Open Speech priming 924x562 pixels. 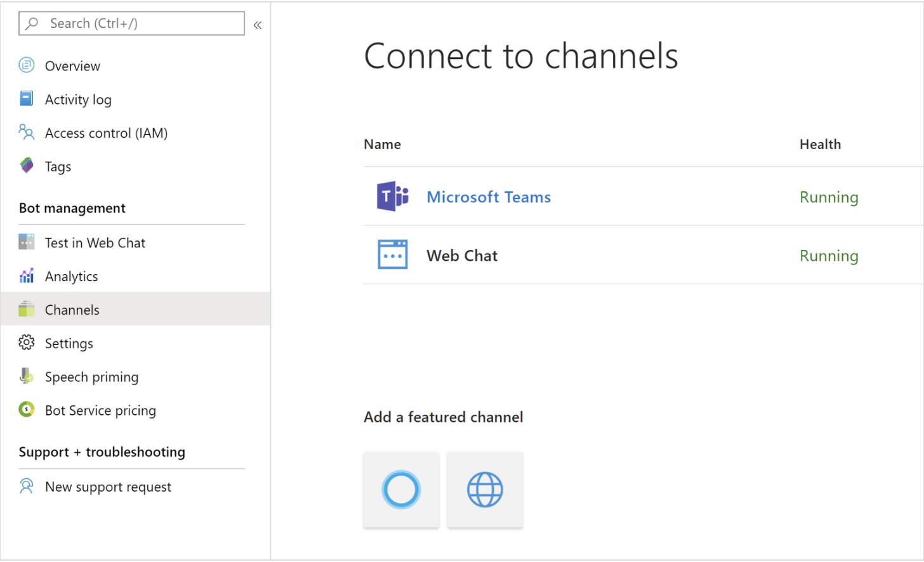click(x=91, y=377)
